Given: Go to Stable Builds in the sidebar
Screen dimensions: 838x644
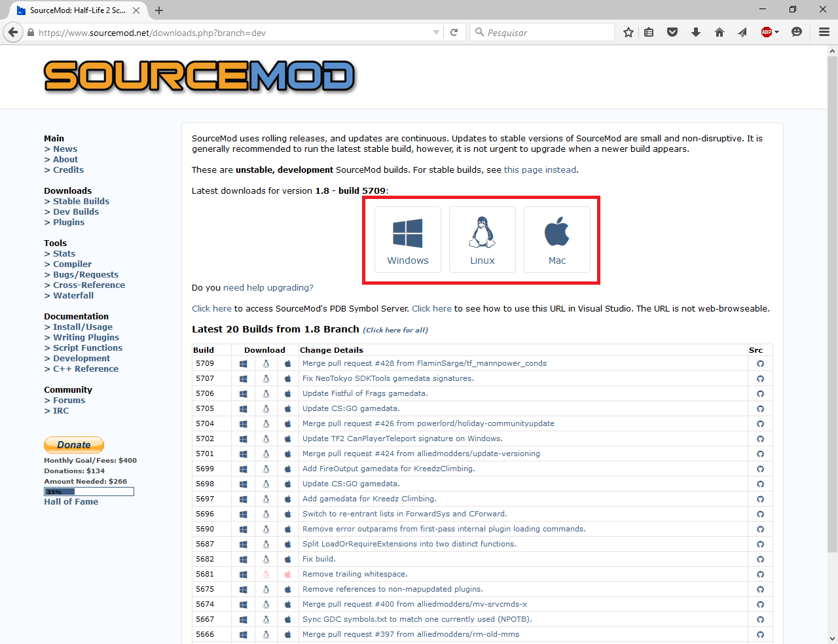Looking at the screenshot, I should (x=81, y=202).
